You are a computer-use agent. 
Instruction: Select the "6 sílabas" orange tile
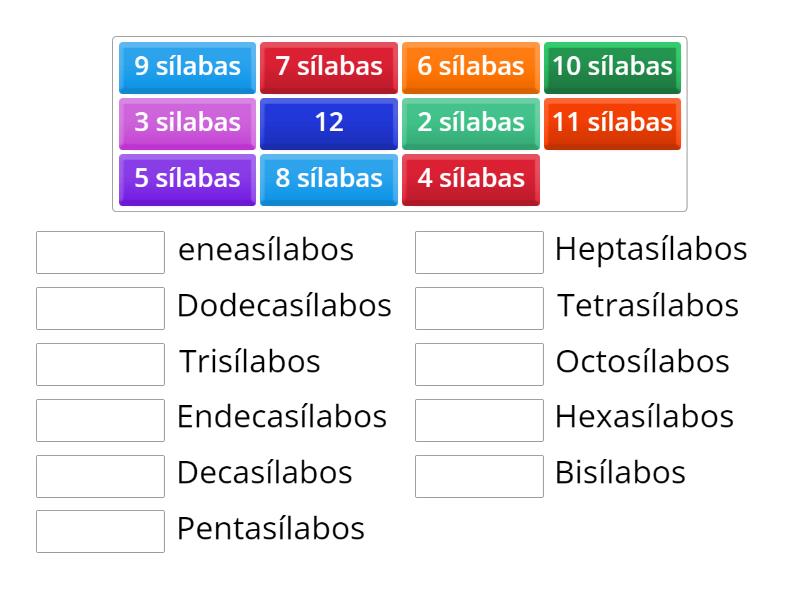coord(470,67)
